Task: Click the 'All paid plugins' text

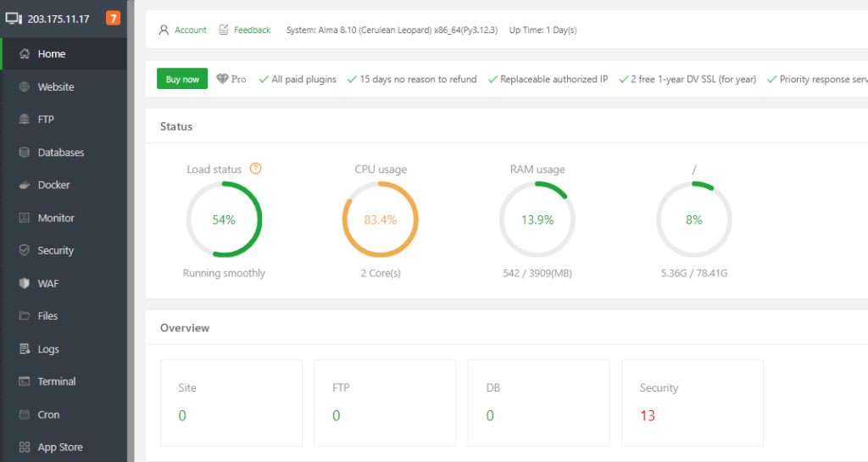Action: [304, 79]
